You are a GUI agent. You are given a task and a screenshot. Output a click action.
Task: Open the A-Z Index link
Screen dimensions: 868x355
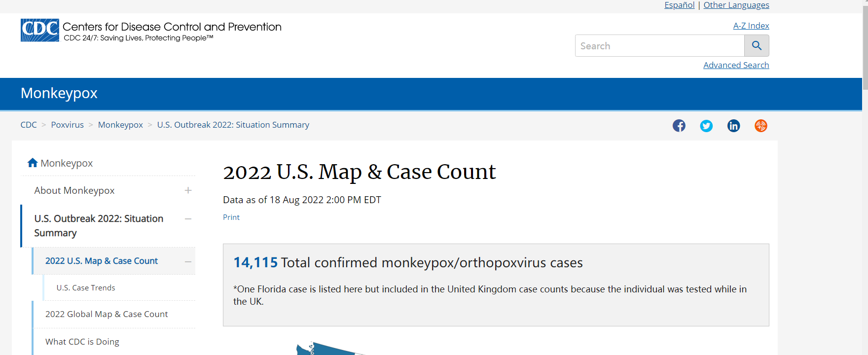(751, 26)
